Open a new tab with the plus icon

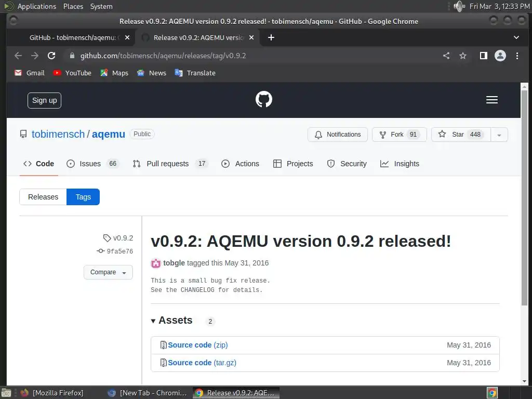pos(271,37)
